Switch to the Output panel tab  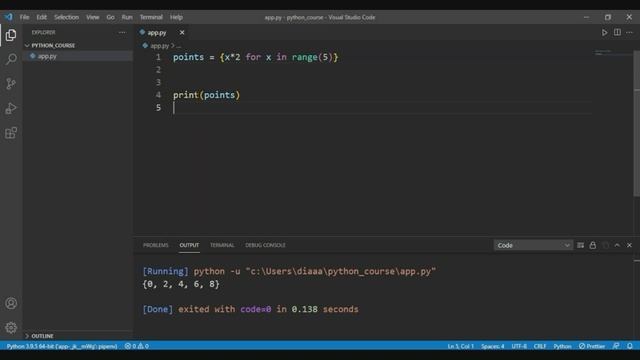click(189, 245)
